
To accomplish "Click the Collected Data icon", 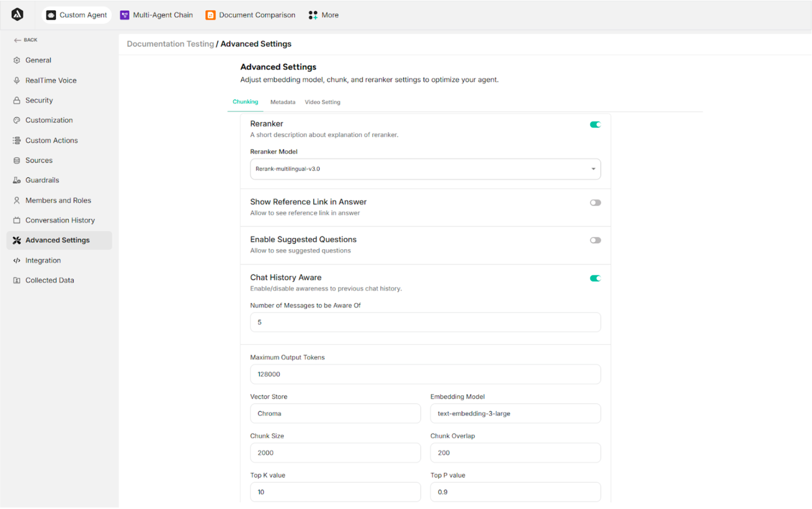I will 17,280.
